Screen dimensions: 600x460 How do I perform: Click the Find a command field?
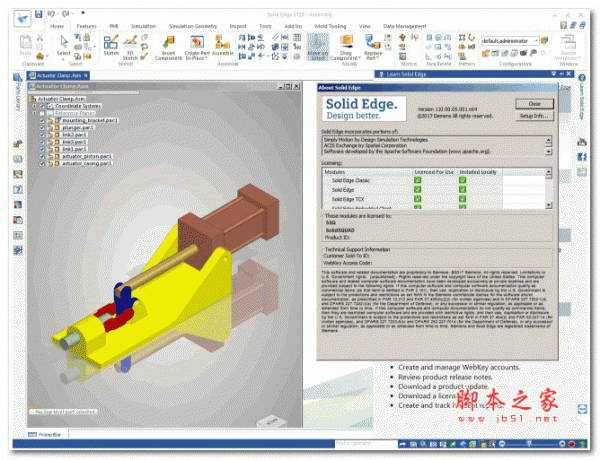tap(365, 444)
